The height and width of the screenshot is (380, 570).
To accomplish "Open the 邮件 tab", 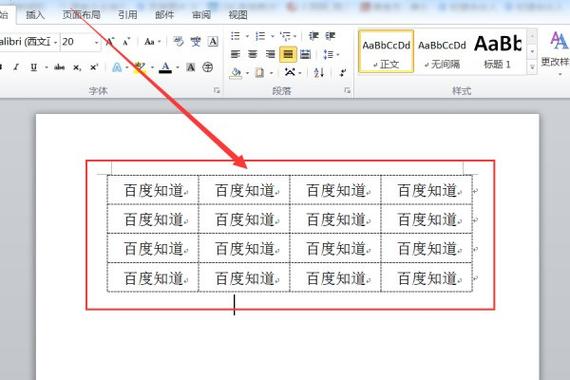I will [x=164, y=15].
